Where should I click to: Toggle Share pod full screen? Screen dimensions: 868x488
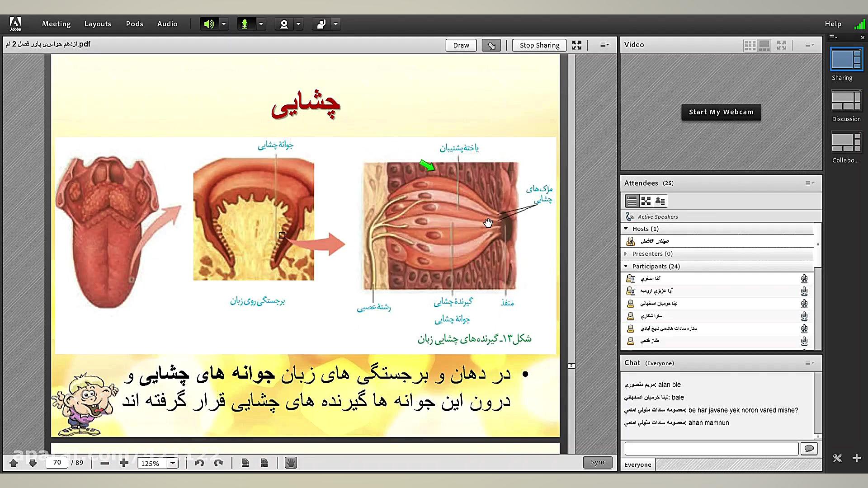(577, 45)
